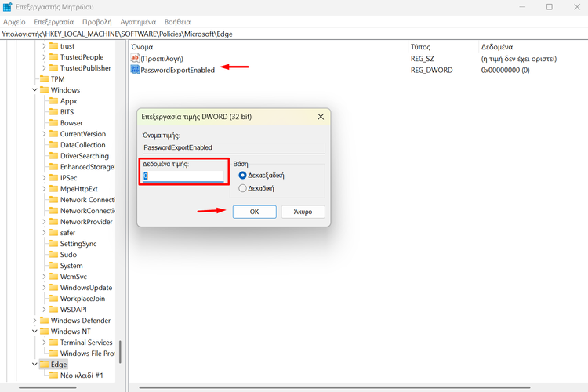Maximize the Registry Editor window
The height and width of the screenshot is (392, 588).
550,7
